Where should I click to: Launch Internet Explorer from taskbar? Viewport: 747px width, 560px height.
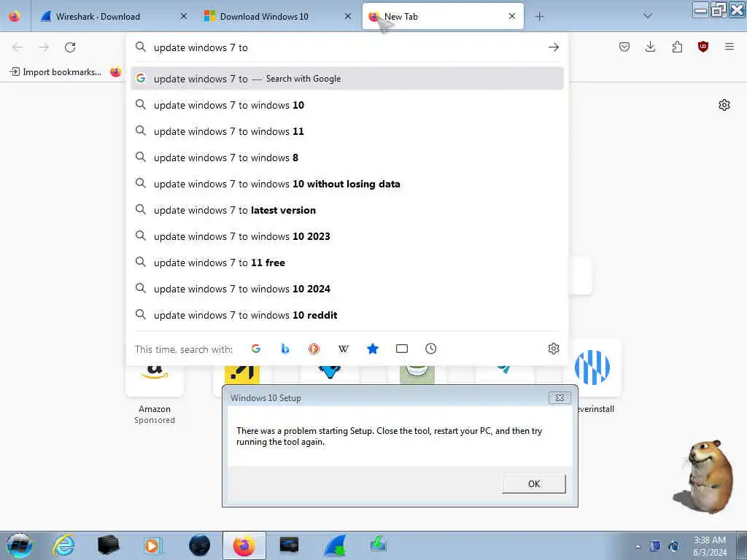[64, 545]
